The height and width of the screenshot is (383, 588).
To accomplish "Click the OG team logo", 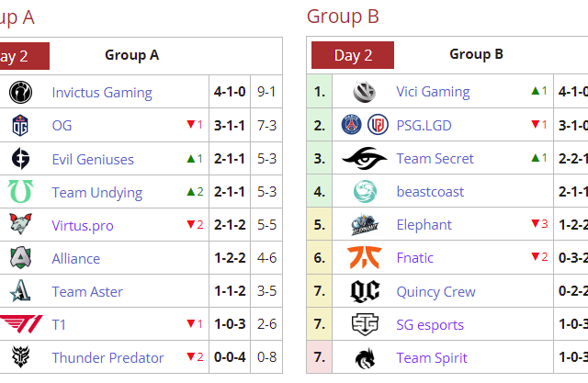I will click(x=20, y=126).
